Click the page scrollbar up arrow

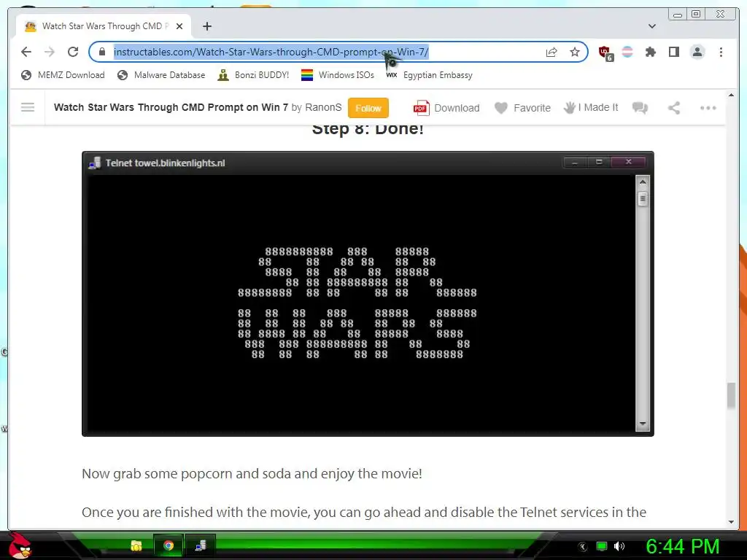731,96
